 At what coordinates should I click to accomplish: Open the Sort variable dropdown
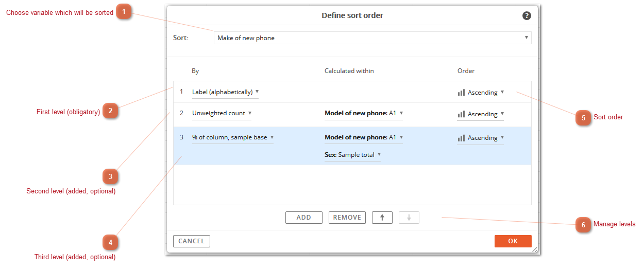click(372, 38)
